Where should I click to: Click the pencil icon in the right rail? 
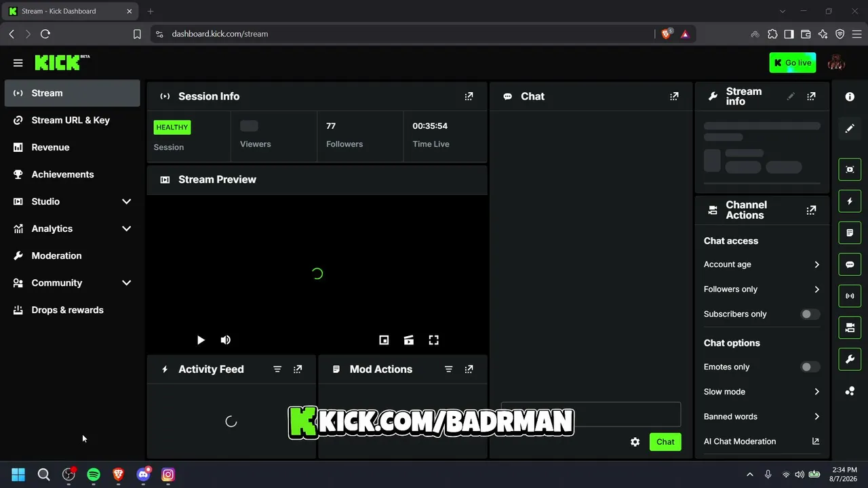(850, 129)
